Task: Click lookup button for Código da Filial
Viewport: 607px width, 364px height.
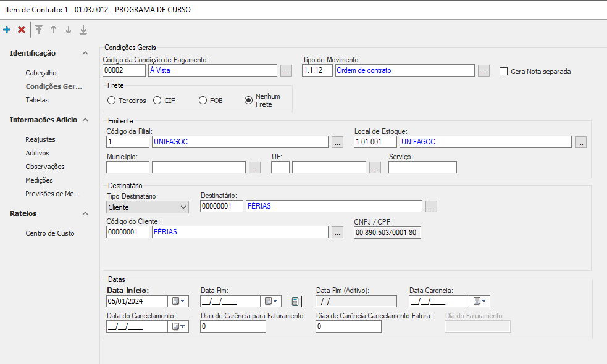Action: (x=337, y=143)
